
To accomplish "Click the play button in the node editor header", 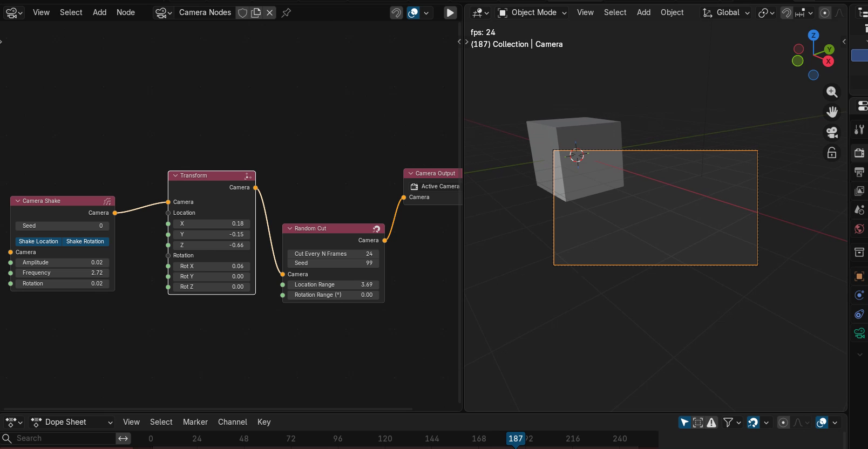I will [450, 12].
